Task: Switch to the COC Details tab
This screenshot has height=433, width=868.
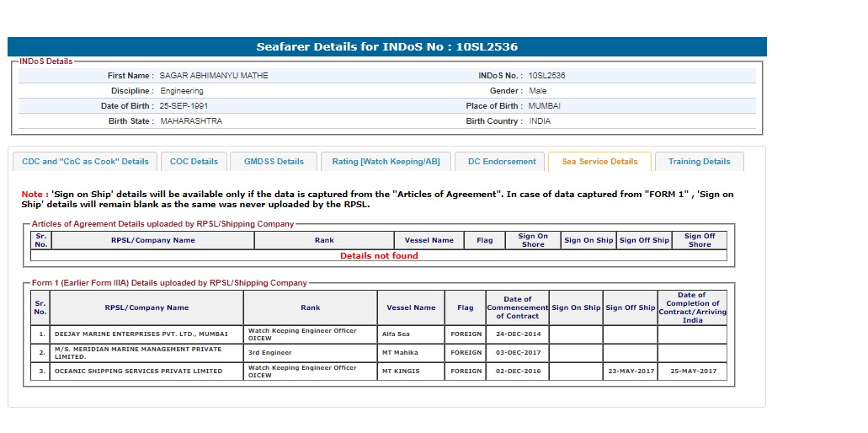Action: [194, 162]
